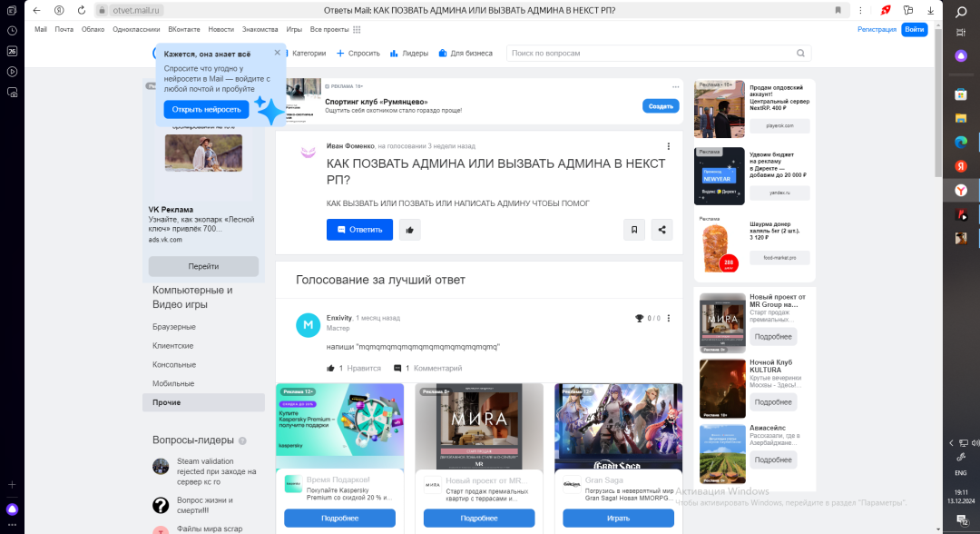Open the Steam validation rejected question

coord(216,471)
